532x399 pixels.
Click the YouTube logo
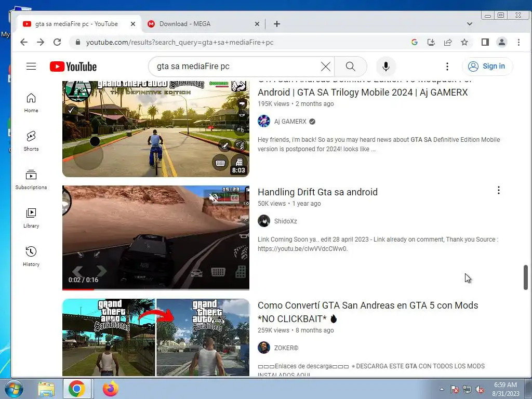click(73, 66)
